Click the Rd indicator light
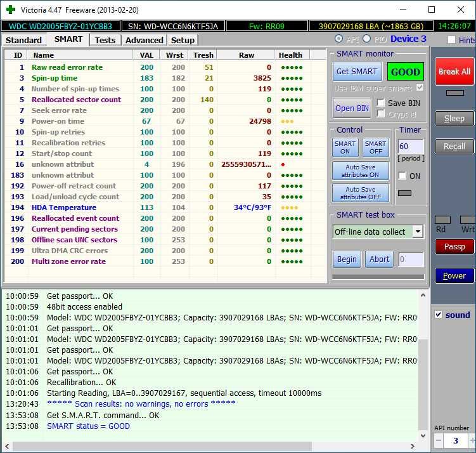The width and height of the screenshot is (476, 453). (x=442, y=220)
